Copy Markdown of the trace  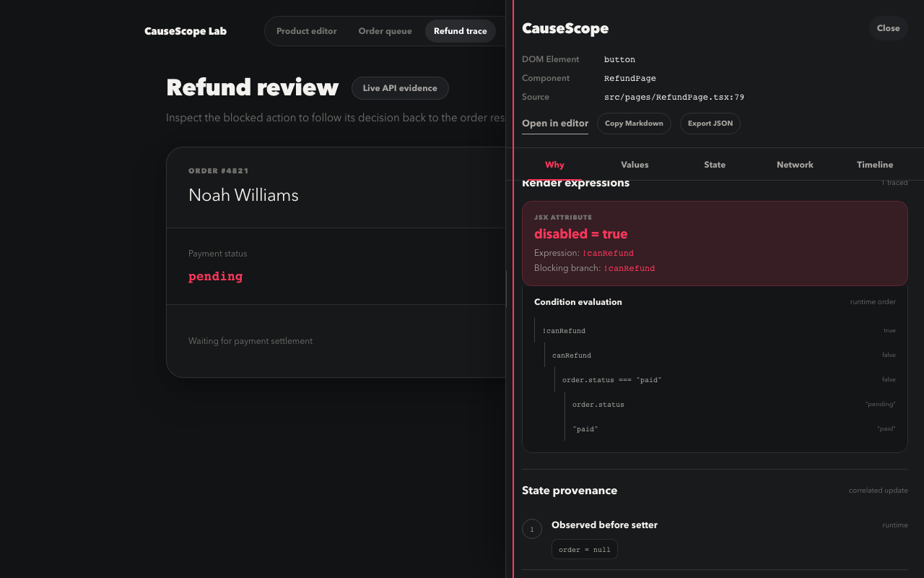click(x=634, y=124)
